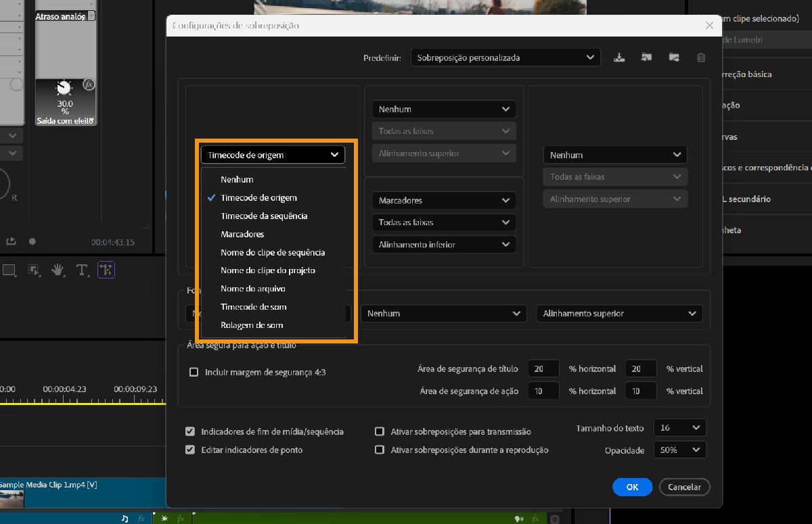This screenshot has height=524, width=812.
Task: Open the top center Nenhum dropdown
Action: point(444,109)
